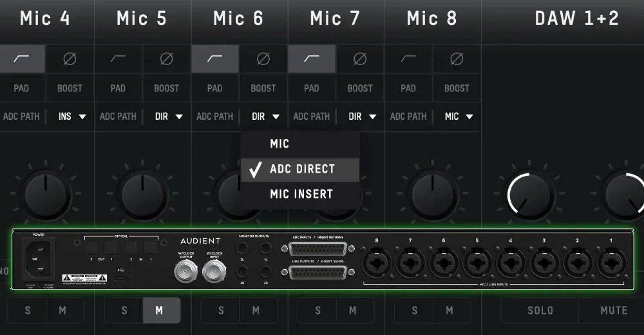Mute the Mic 6 channel
The image size is (644, 335).
coord(258,311)
